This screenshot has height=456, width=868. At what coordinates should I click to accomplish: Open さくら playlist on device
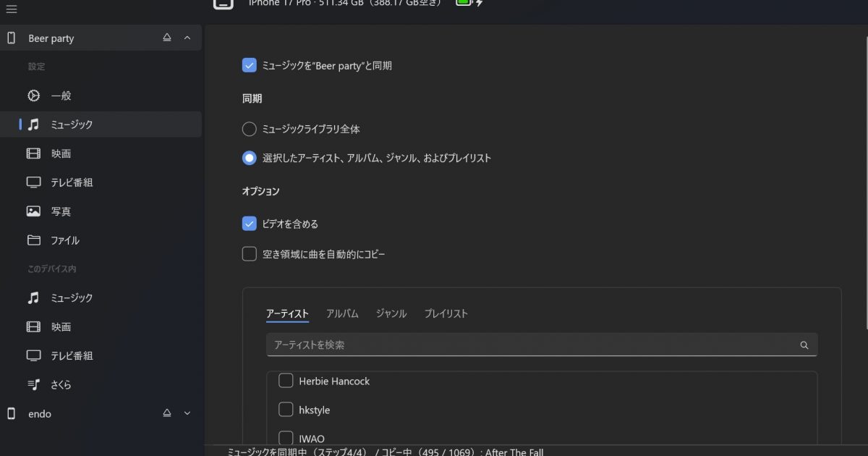(61, 384)
